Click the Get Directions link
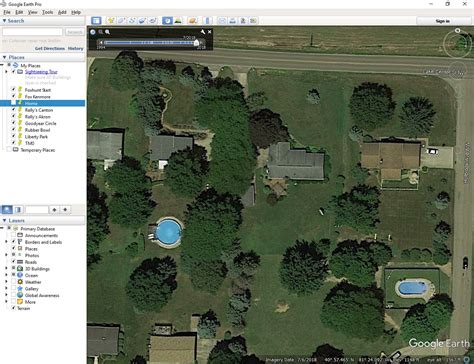 point(50,49)
